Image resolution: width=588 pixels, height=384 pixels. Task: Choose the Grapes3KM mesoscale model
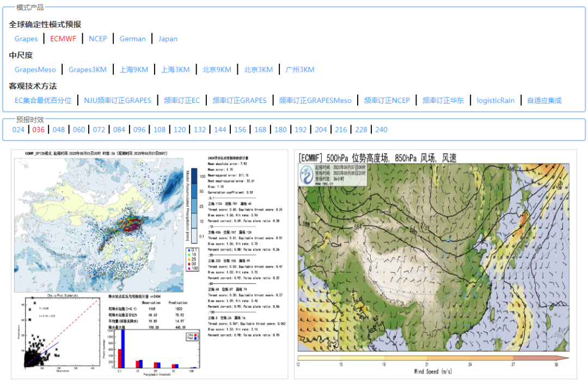pos(87,69)
